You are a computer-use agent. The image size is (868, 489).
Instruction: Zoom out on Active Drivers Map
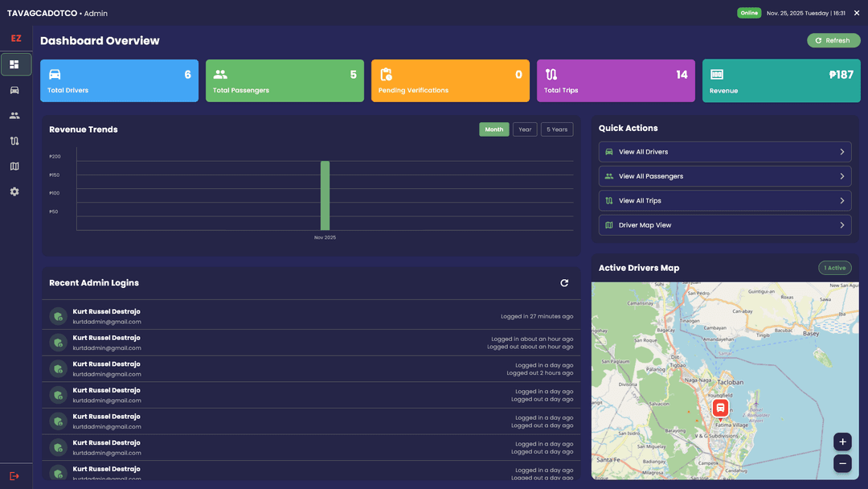click(x=842, y=463)
